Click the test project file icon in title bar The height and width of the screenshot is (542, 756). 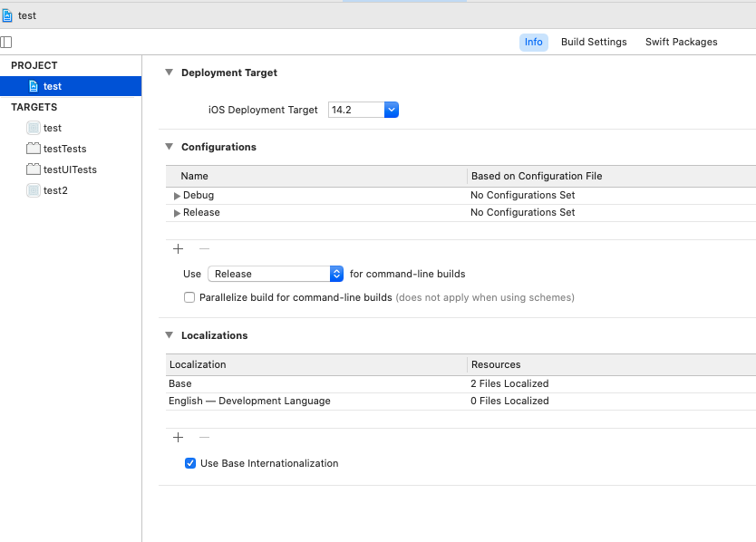click(7, 15)
